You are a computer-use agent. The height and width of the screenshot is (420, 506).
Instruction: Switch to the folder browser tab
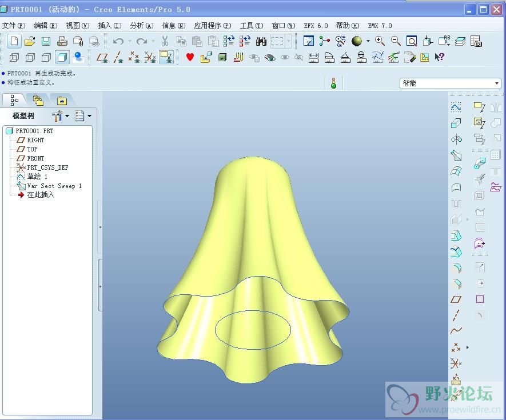click(38, 101)
